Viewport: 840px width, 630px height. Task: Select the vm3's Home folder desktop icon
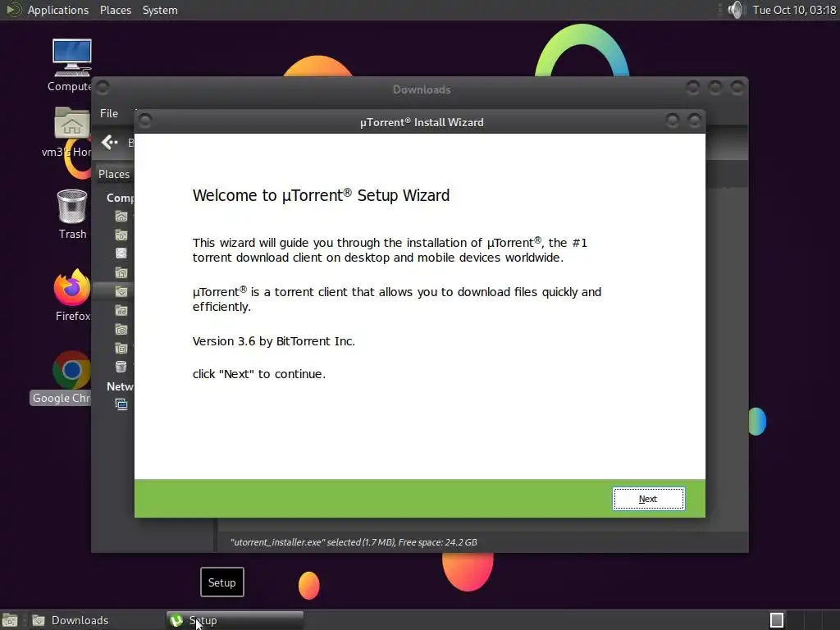pos(70,132)
